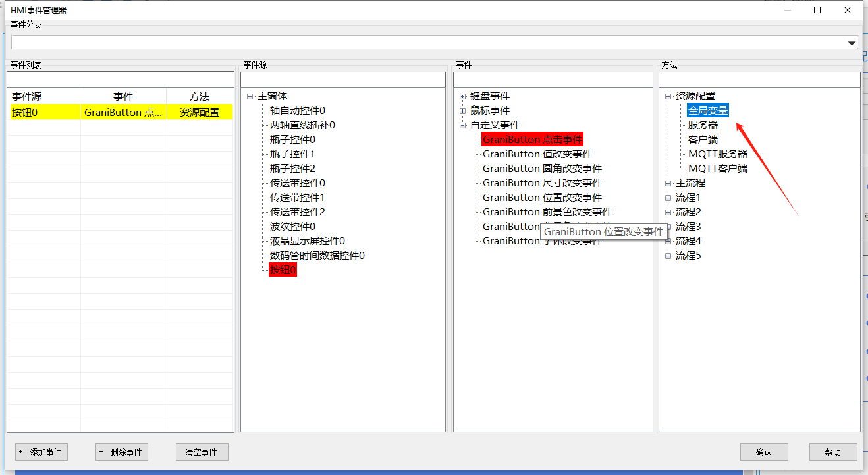
Task: Maximize the HMI事件管理器 window
Action: 817,10
